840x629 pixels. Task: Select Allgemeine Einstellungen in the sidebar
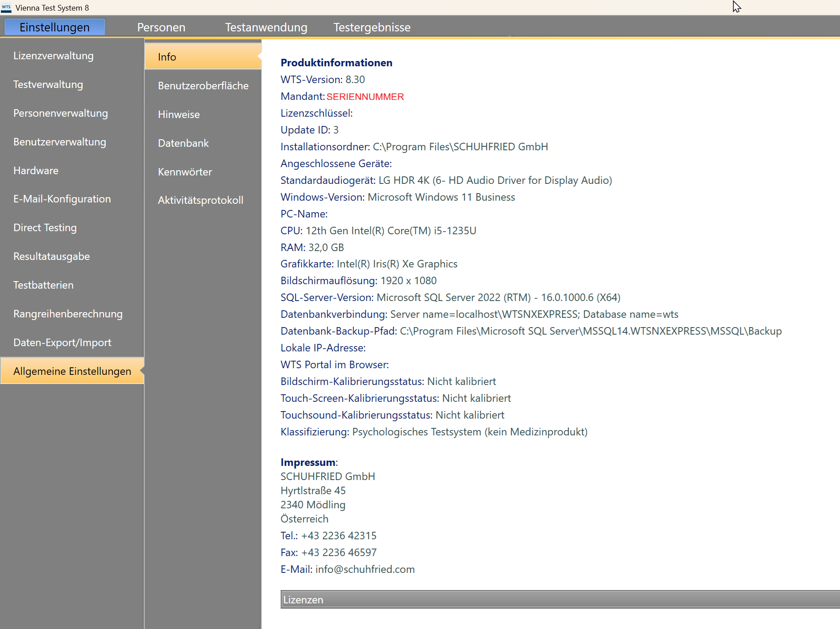tap(72, 371)
